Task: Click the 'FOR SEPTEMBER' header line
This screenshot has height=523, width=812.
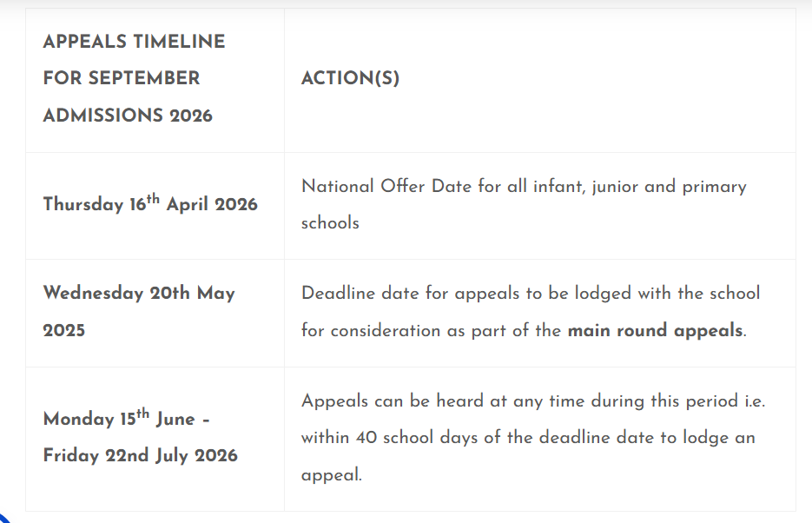Action: click(122, 78)
